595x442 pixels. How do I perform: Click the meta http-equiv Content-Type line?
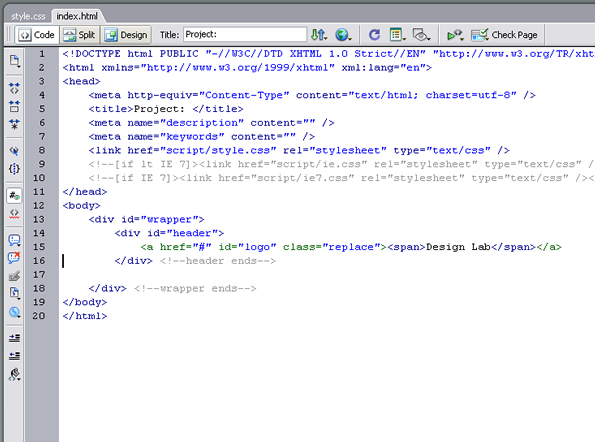(x=312, y=95)
